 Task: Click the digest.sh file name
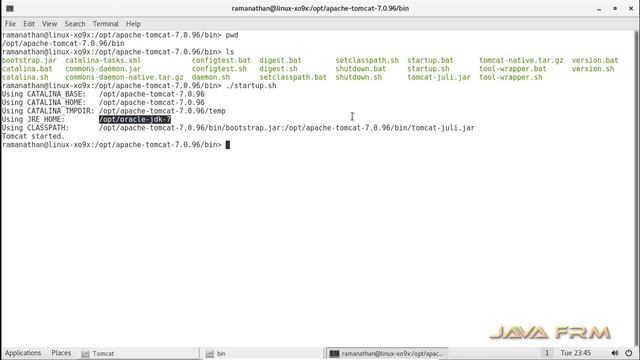(x=278, y=69)
